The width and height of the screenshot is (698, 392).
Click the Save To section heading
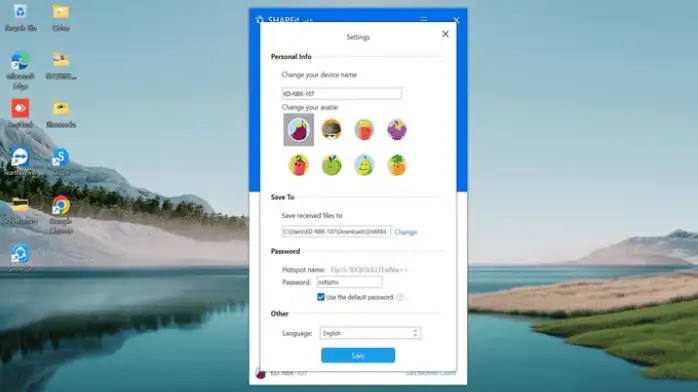click(283, 197)
